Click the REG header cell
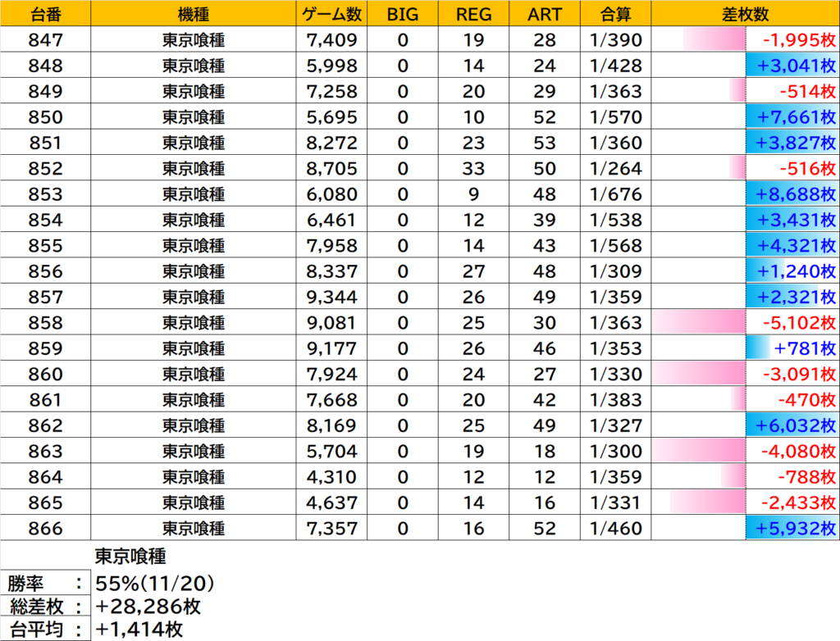 coord(472,14)
